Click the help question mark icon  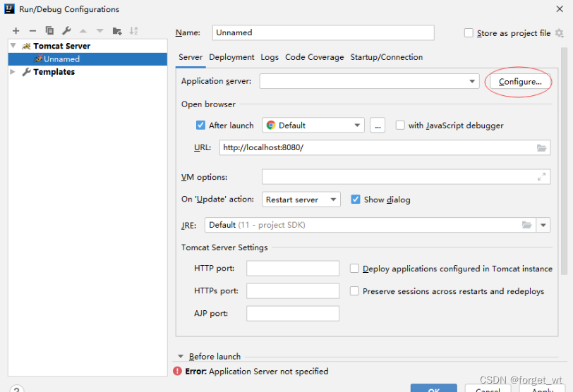[x=16, y=389]
